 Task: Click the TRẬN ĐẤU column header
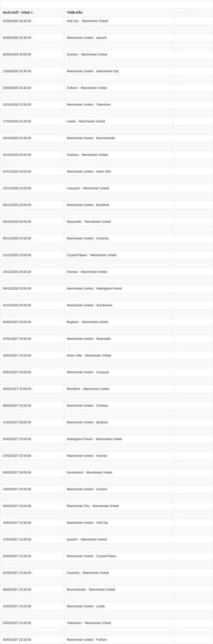[x=75, y=12]
